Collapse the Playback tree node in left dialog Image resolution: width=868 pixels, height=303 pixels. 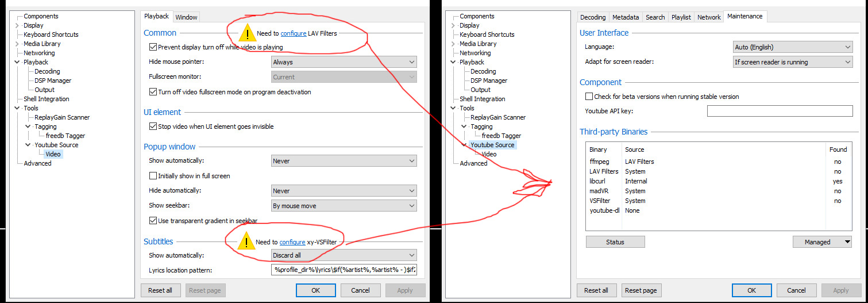(x=17, y=62)
